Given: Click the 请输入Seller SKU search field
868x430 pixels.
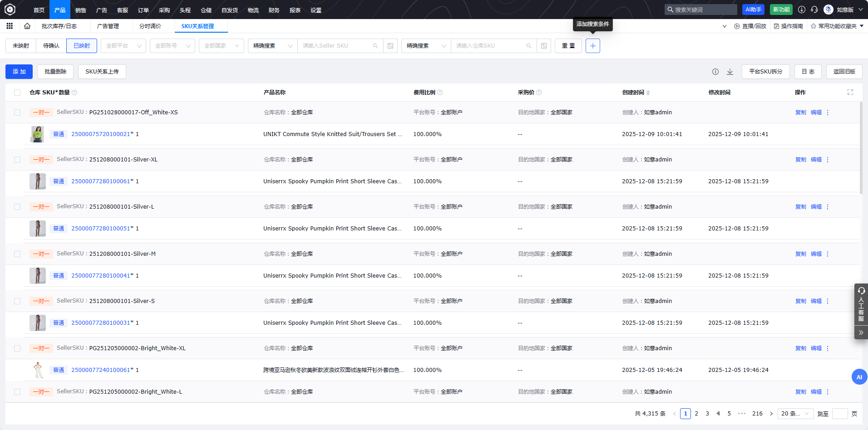Looking at the screenshot, I should (336, 46).
